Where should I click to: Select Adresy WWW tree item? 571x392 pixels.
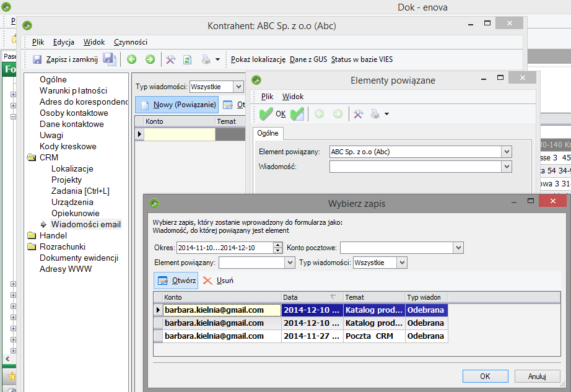point(66,269)
